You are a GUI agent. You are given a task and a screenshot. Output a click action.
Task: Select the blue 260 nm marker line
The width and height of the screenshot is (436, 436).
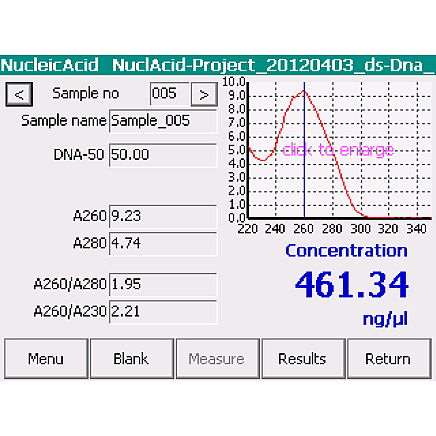coord(304,150)
